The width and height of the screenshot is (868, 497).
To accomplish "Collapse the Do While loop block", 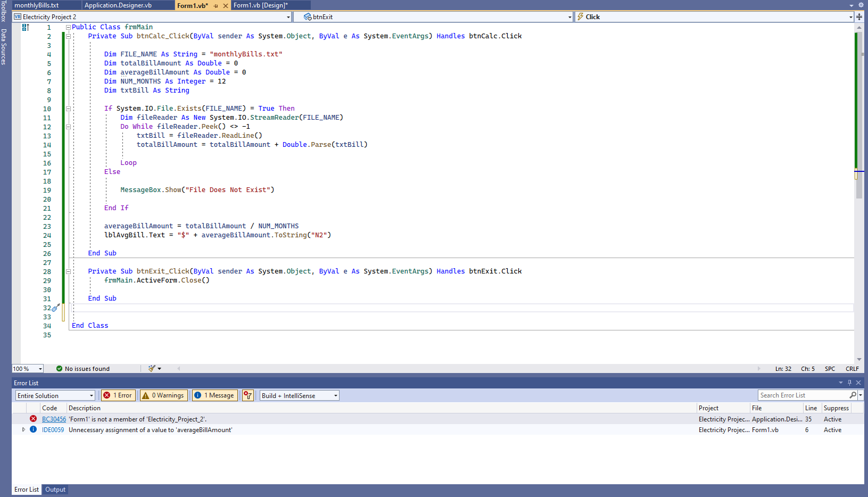I will pyautogui.click(x=68, y=127).
